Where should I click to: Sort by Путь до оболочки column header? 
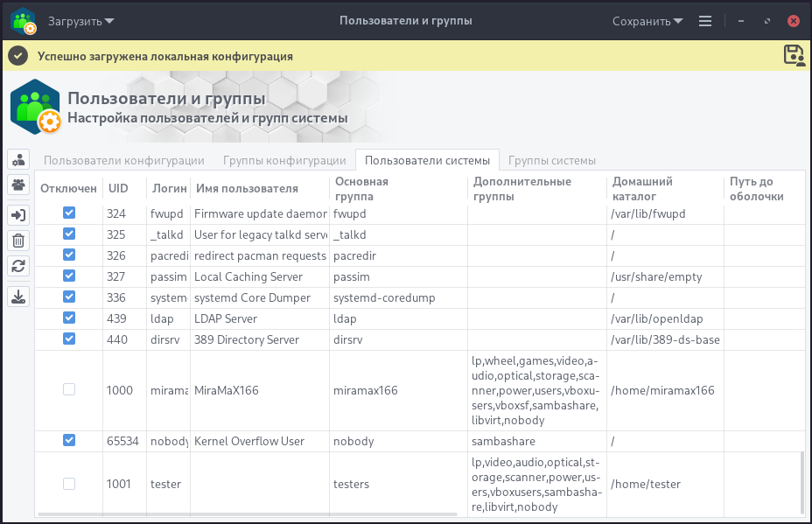click(765, 188)
